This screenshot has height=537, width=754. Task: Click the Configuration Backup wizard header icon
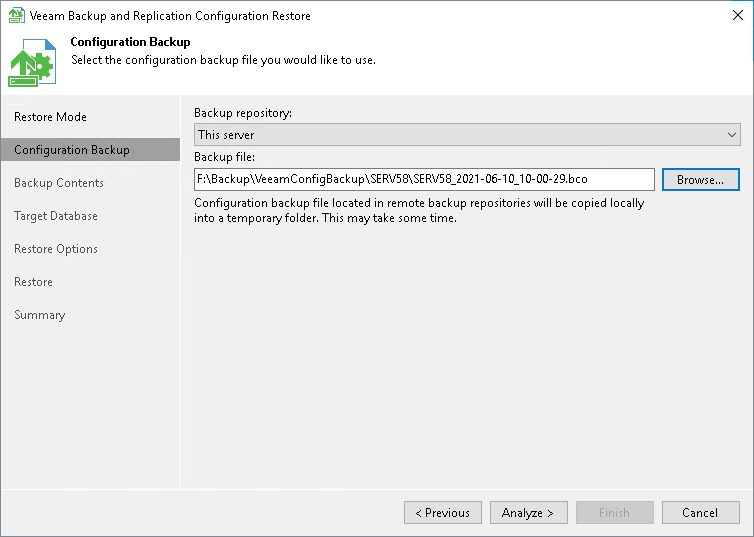(x=32, y=62)
